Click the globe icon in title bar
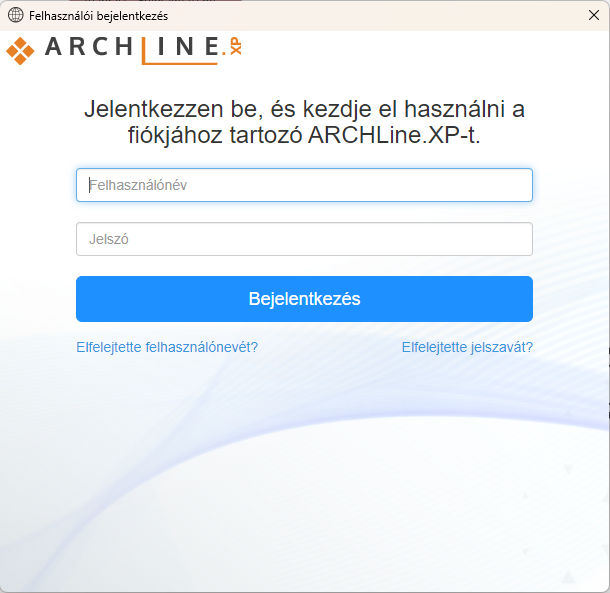This screenshot has width=610, height=593. [x=16, y=15]
